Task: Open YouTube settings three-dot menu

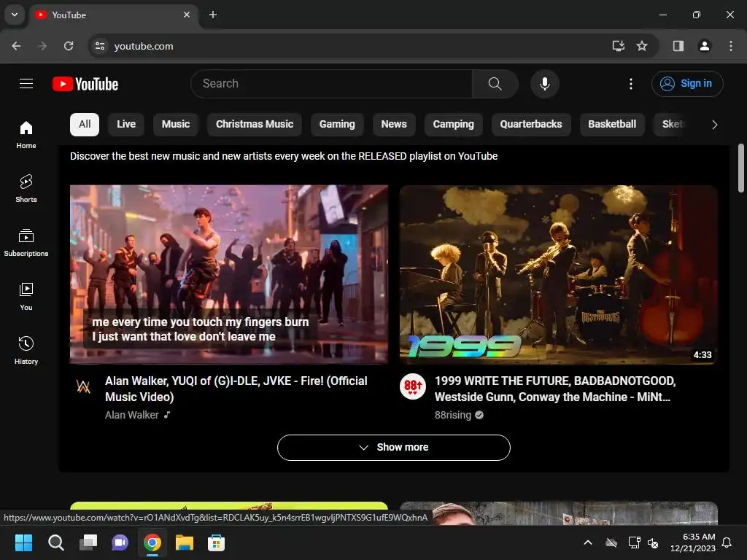Action: (631, 84)
